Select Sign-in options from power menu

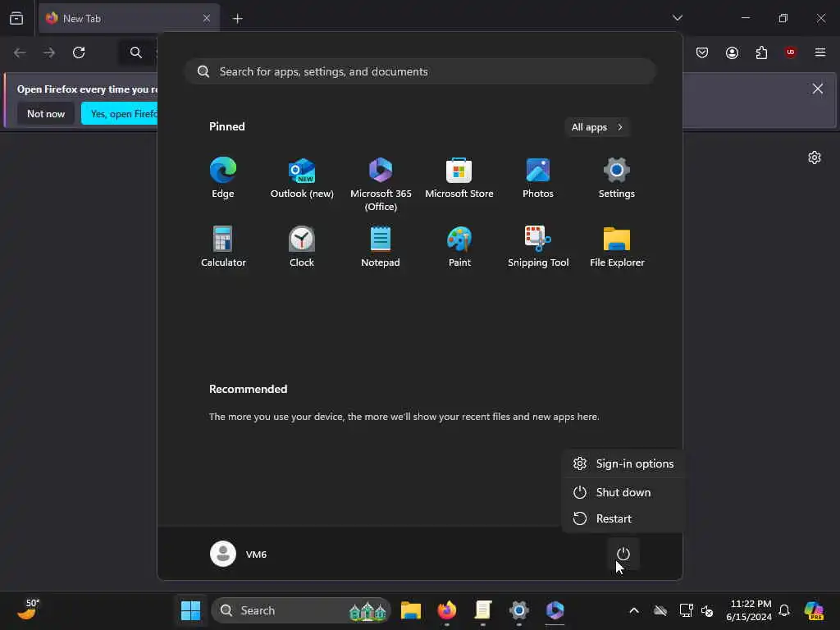click(x=623, y=464)
